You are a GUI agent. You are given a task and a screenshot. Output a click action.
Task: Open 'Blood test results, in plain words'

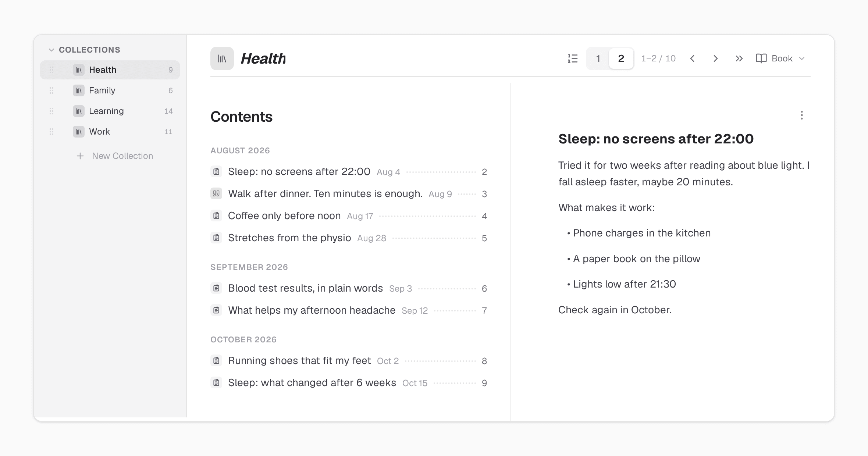349,288
